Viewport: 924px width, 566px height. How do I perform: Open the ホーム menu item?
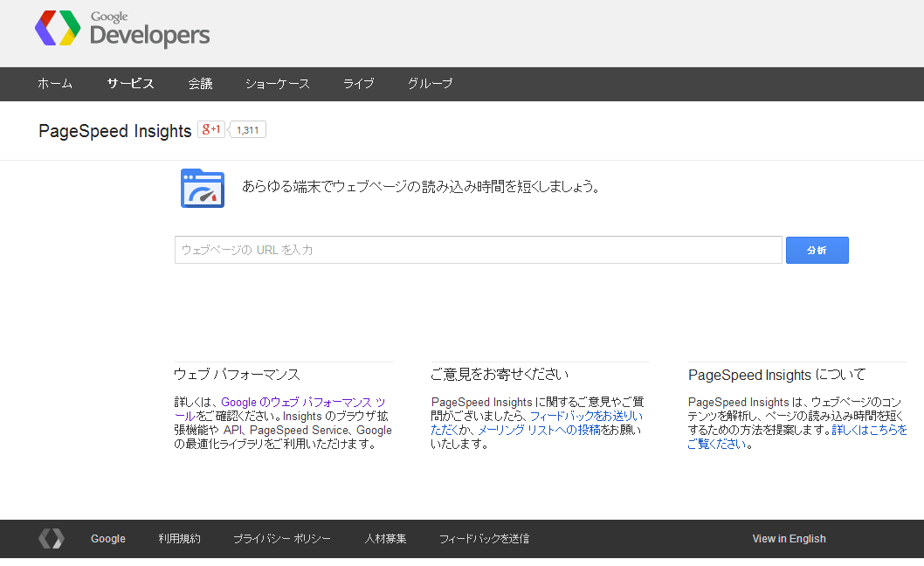[55, 84]
